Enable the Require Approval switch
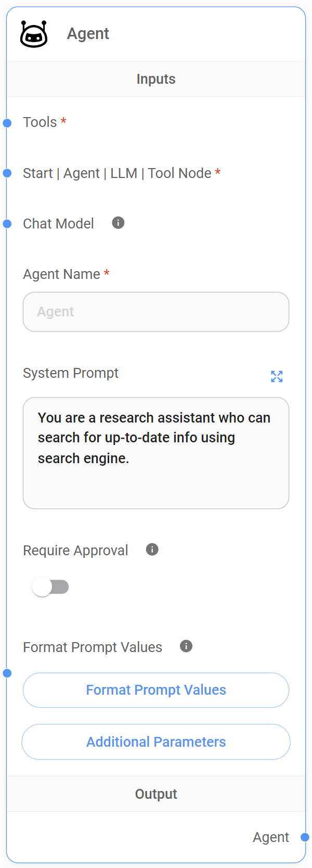This screenshot has width=312, height=868. [x=50, y=587]
